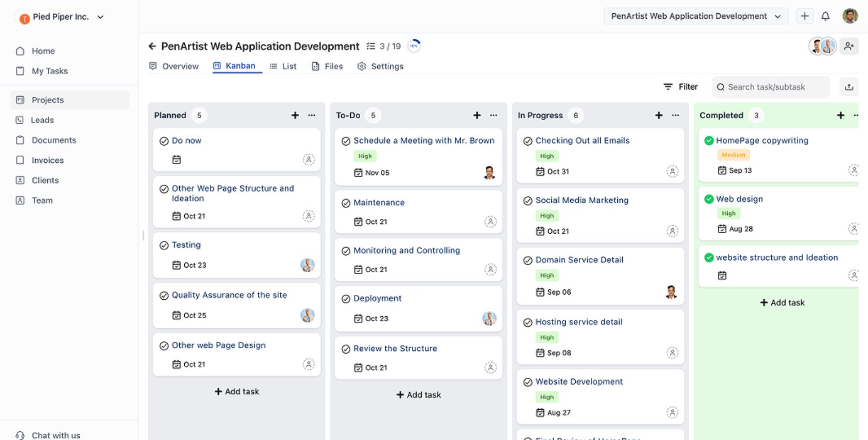Screen dimensions: 868x440
Task: Uncheck the completed Web design task
Action: click(709, 199)
